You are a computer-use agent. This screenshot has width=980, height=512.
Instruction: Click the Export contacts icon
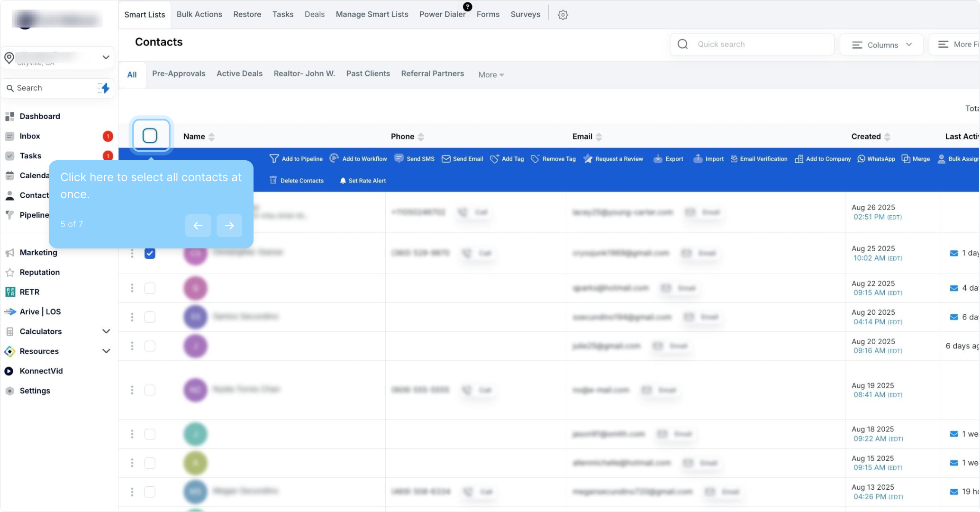coord(658,159)
